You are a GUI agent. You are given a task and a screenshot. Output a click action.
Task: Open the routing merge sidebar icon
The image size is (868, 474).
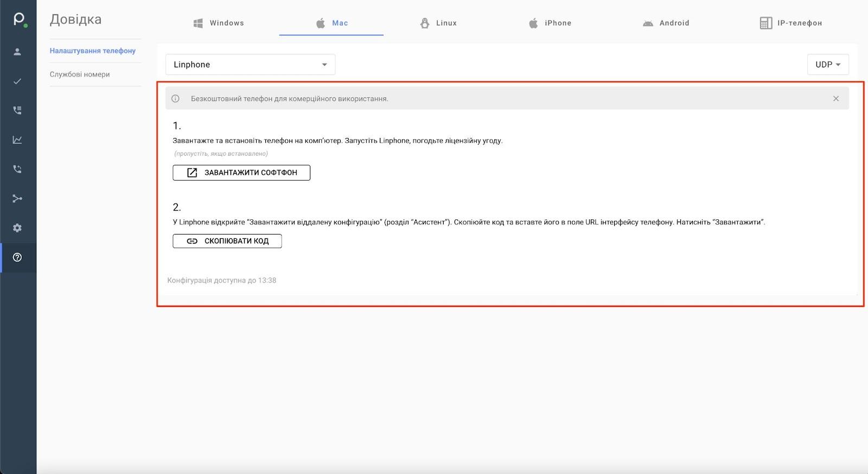tap(17, 198)
